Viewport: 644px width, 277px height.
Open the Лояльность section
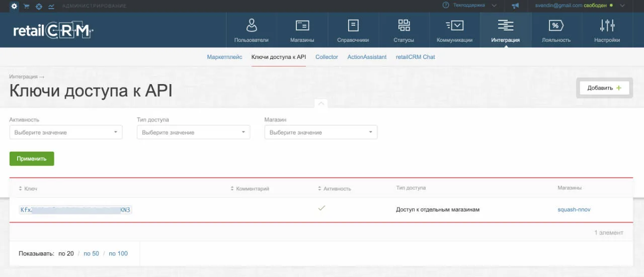(x=556, y=30)
